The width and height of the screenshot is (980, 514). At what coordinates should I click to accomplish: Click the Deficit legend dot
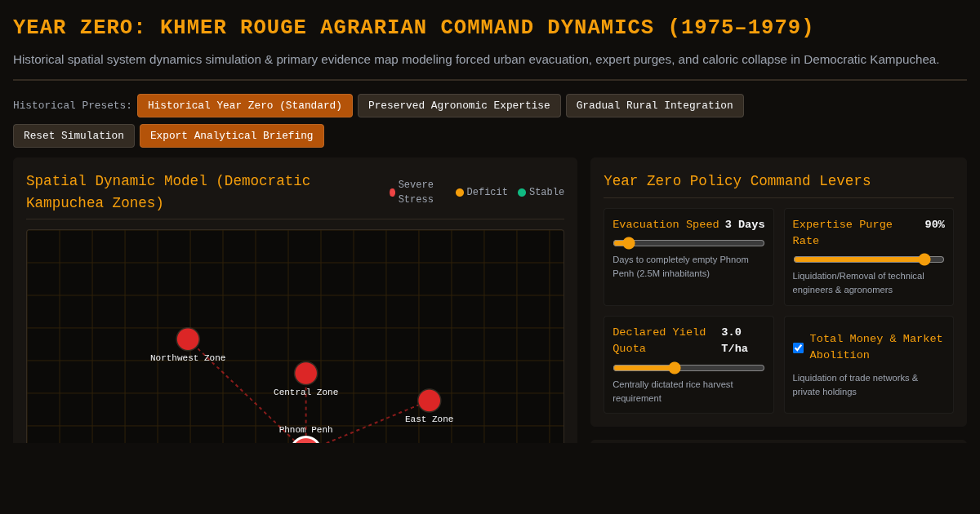point(460,193)
